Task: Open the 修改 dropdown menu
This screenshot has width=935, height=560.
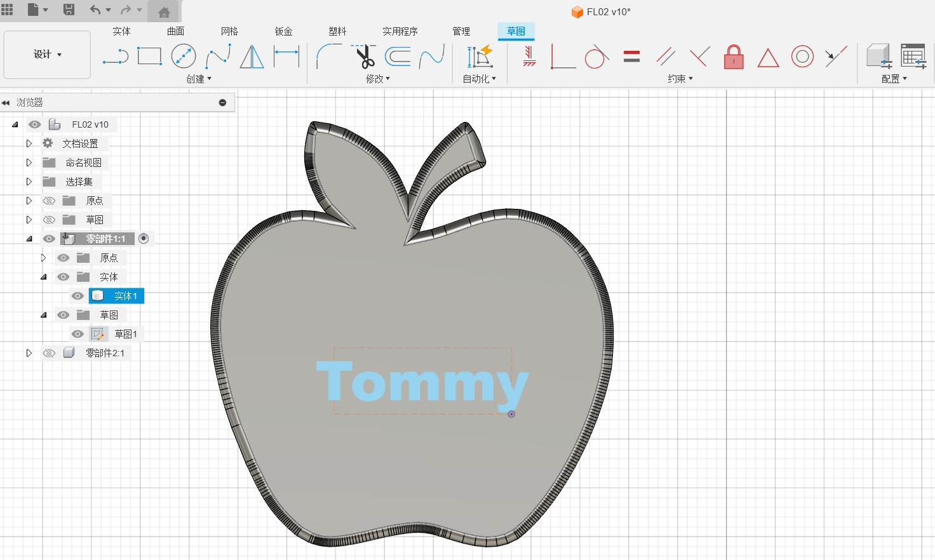Action: pos(378,79)
